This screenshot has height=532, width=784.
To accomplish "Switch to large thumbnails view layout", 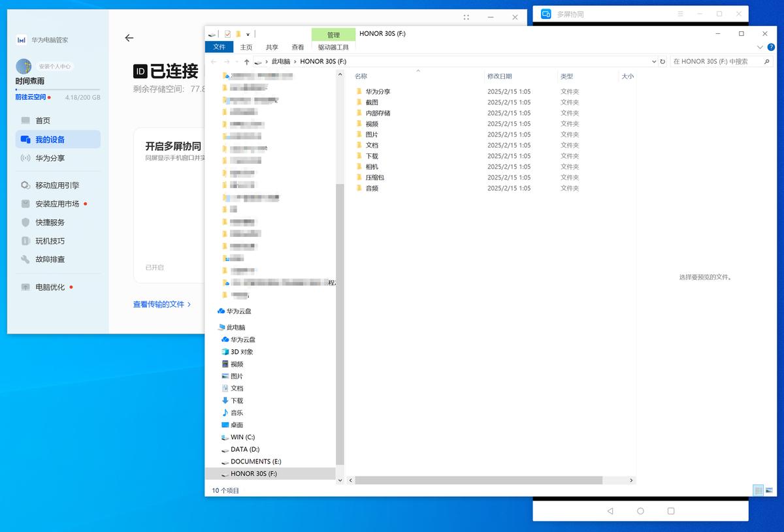I will [769, 490].
